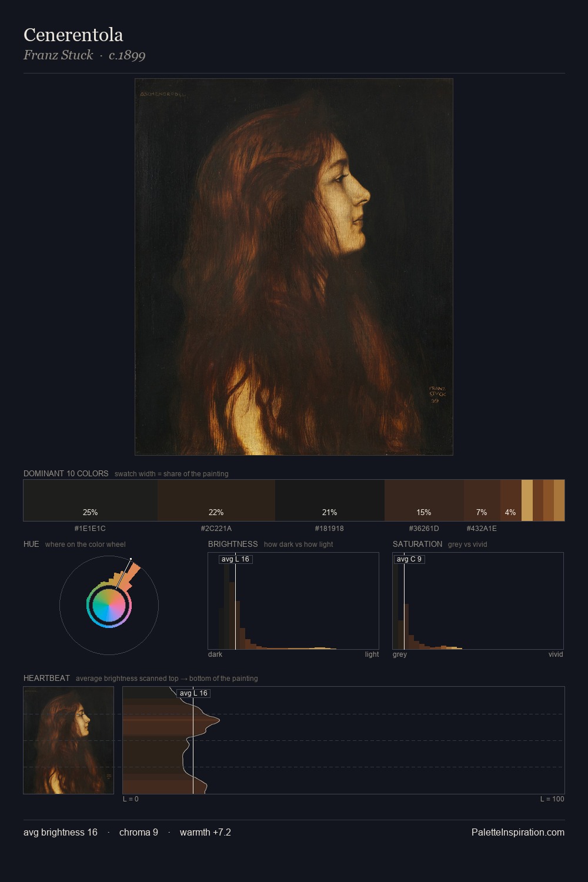
Task: Pick the 21% near-black swatch
Action: (330, 500)
